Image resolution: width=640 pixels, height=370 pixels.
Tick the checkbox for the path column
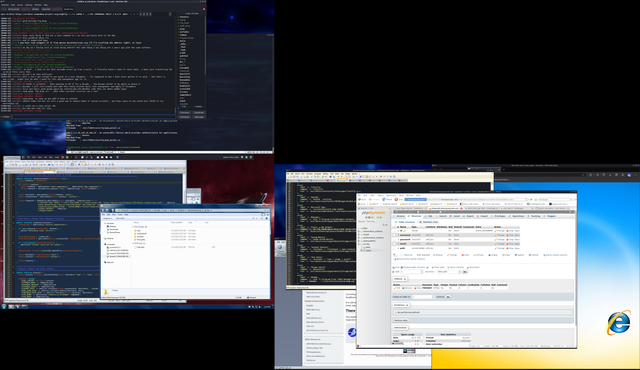click(x=394, y=248)
